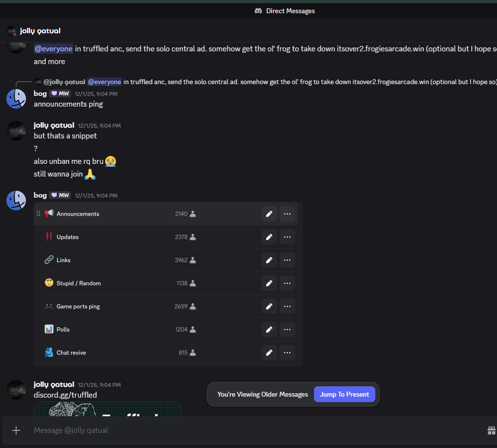Open three-dot menu for Game ports ping

287,306
